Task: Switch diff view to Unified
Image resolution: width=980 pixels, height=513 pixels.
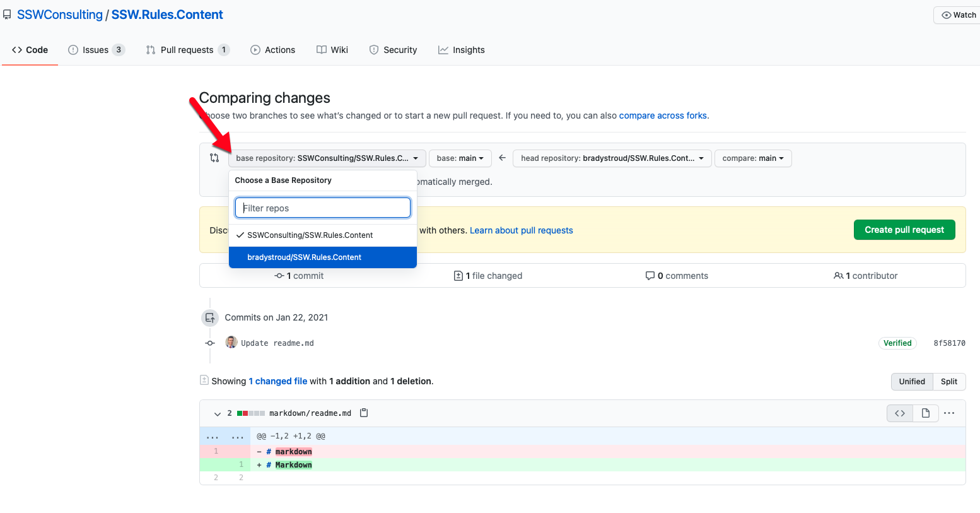Action: (x=912, y=381)
